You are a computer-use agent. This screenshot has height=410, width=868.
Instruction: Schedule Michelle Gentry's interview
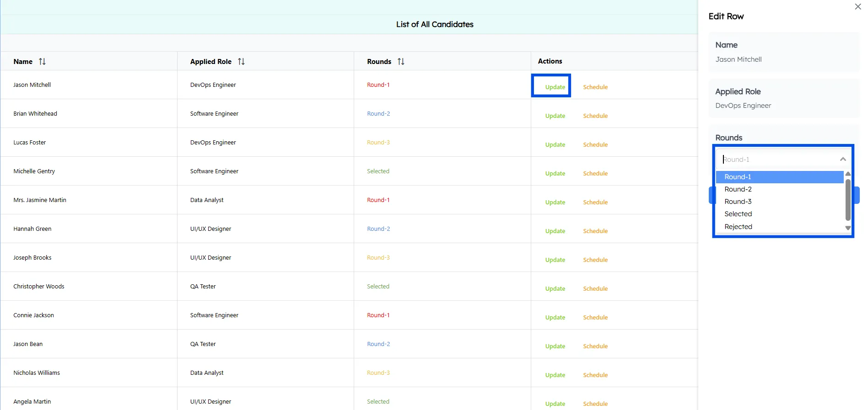[595, 173]
